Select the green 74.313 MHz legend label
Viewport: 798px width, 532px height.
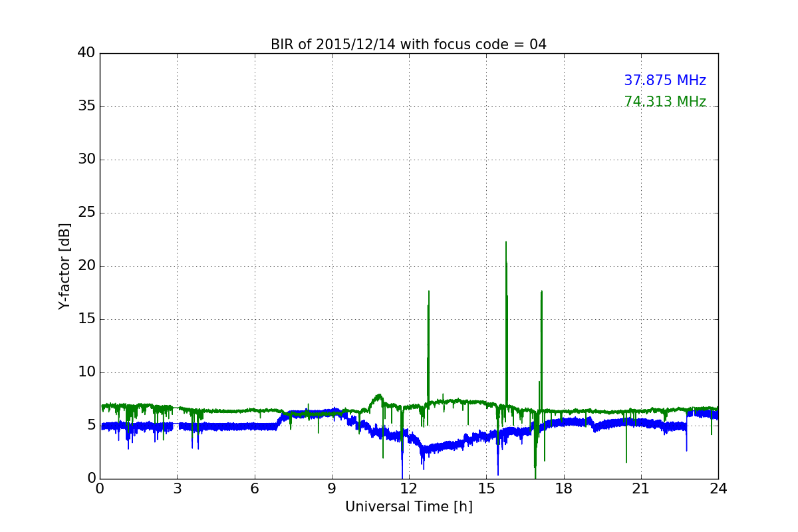pos(665,102)
